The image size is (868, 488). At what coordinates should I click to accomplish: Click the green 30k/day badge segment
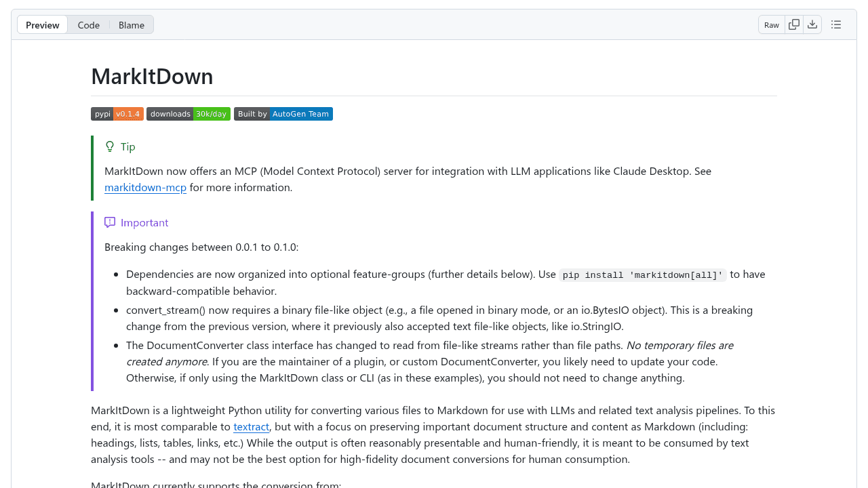[x=212, y=114]
